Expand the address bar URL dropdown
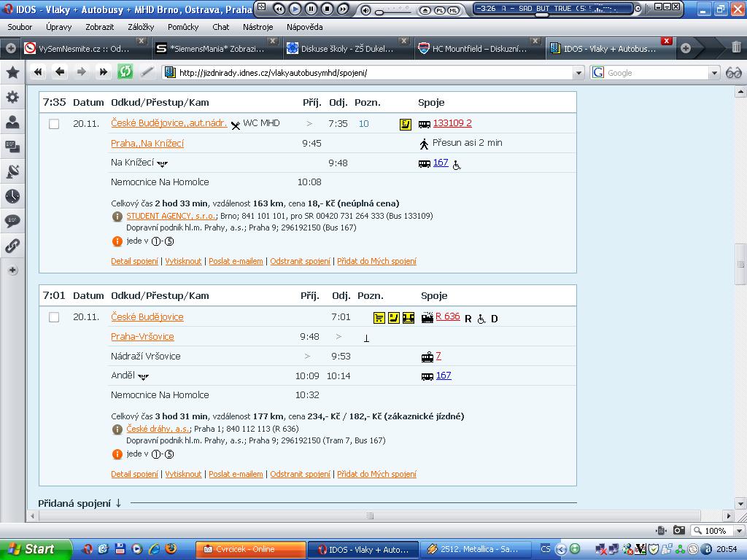This screenshot has height=560, width=747. pos(578,73)
